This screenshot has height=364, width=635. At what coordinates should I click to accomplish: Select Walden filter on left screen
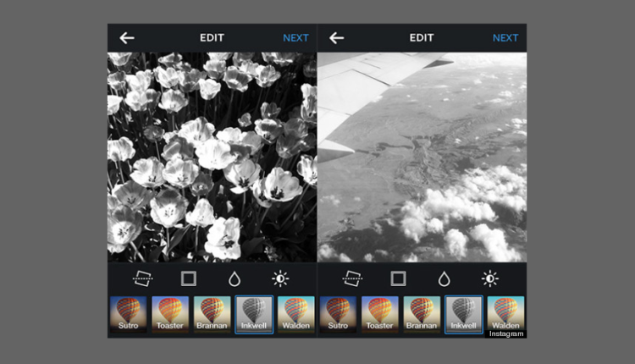tap(296, 315)
